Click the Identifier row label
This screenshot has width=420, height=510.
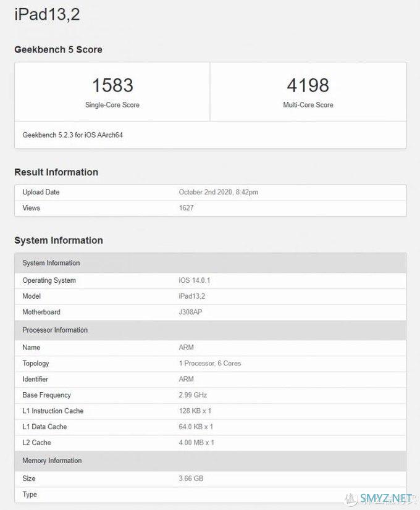(35, 379)
